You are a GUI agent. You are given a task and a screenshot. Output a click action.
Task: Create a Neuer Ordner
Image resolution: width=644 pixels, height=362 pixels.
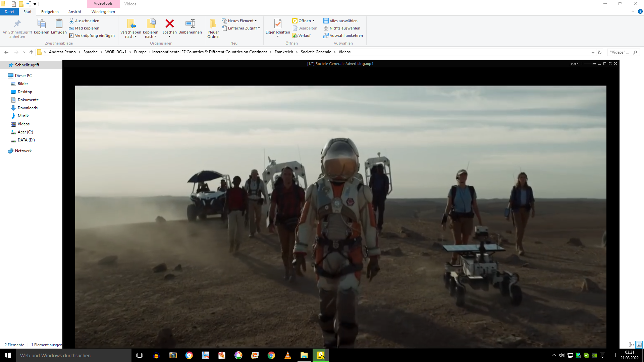pyautogui.click(x=213, y=28)
